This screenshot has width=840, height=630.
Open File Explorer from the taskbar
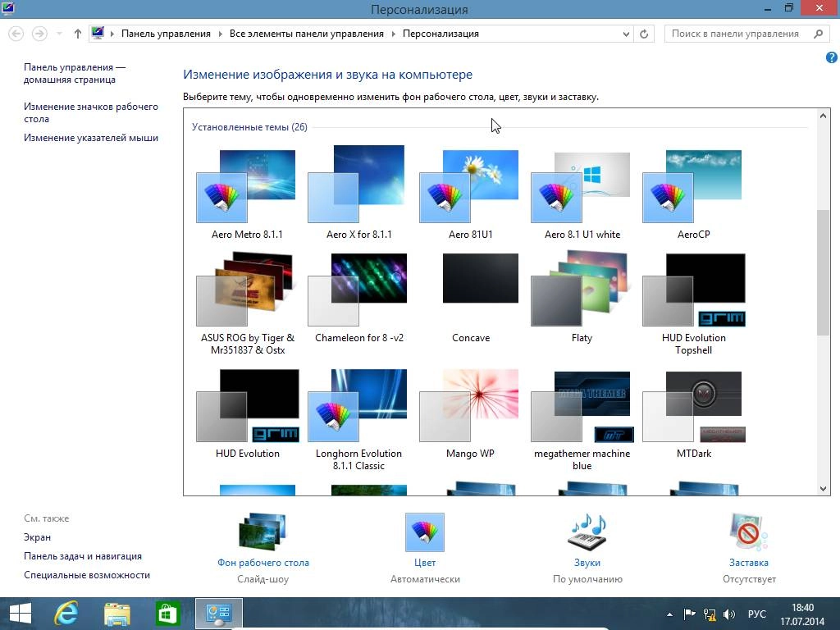116,614
